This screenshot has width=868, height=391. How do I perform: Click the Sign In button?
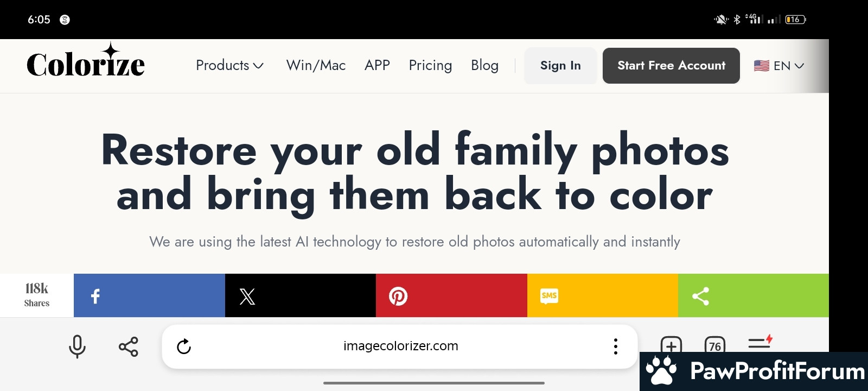coord(560,66)
